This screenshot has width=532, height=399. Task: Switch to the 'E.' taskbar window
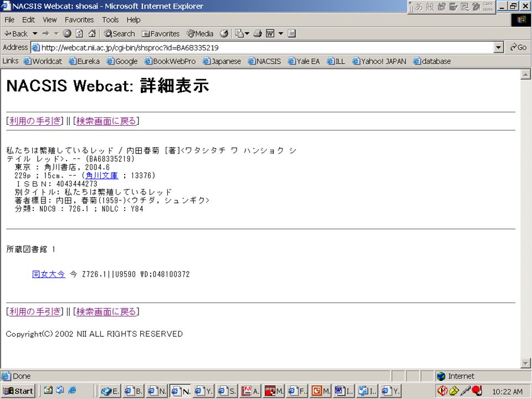click(110, 391)
